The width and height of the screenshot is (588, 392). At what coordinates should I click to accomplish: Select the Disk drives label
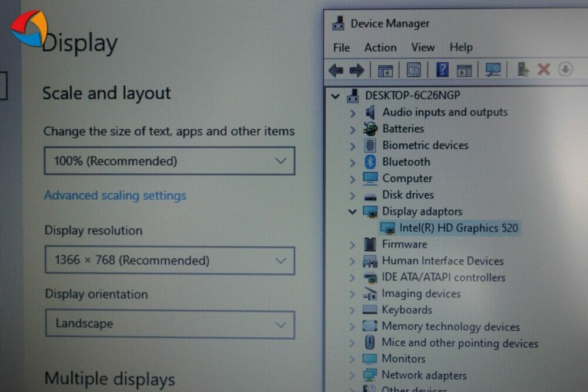pyautogui.click(x=408, y=195)
